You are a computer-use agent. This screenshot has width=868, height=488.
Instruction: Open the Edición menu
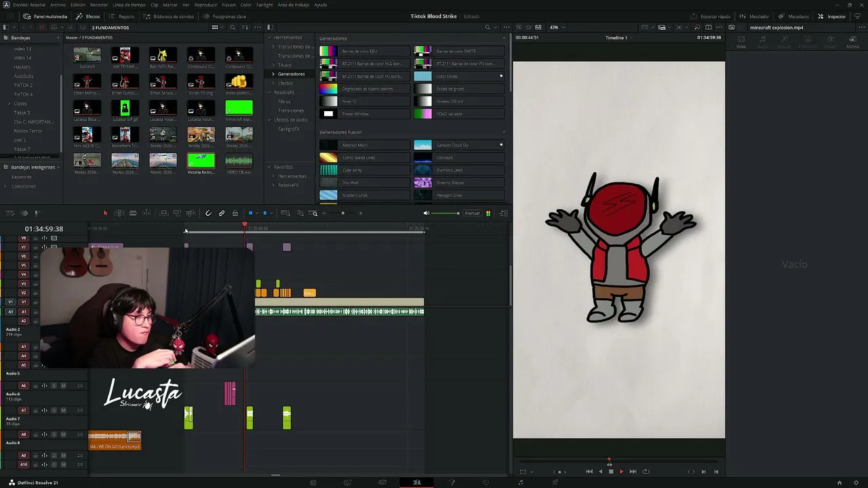[78, 5]
